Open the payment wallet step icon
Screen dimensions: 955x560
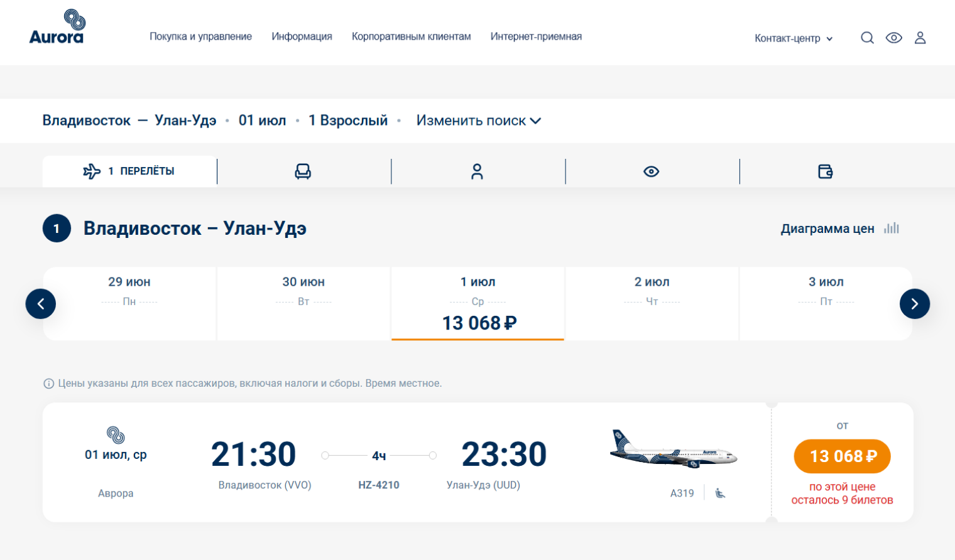pos(825,171)
